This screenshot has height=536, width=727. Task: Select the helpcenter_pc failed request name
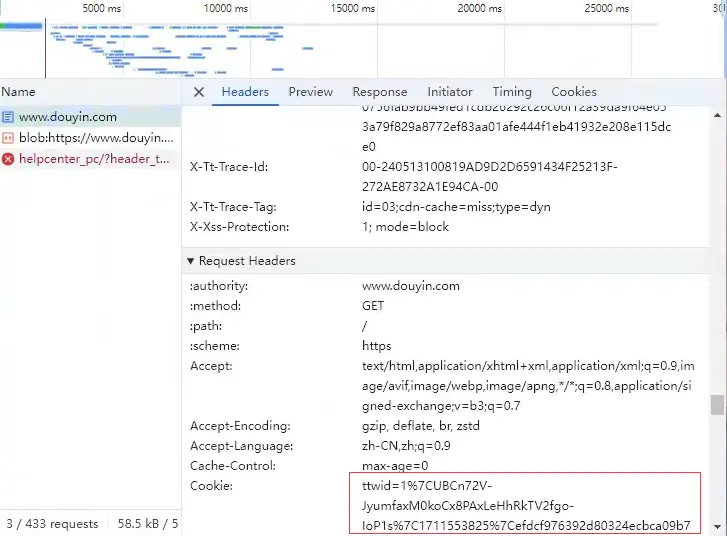click(x=94, y=159)
